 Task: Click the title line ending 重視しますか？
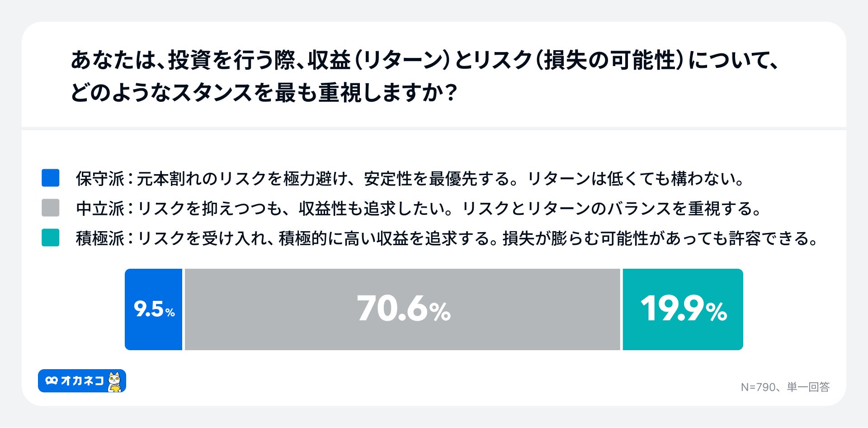click(264, 93)
